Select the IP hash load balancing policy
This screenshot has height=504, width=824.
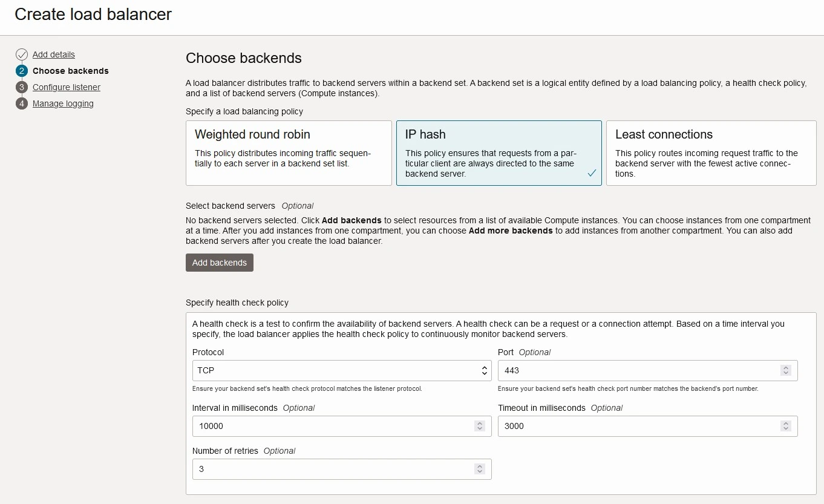coord(499,153)
